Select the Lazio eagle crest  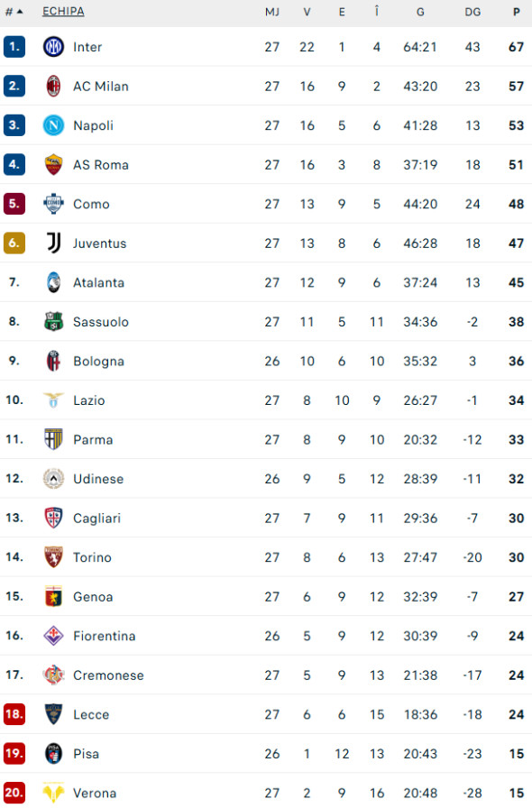pyautogui.click(x=54, y=400)
